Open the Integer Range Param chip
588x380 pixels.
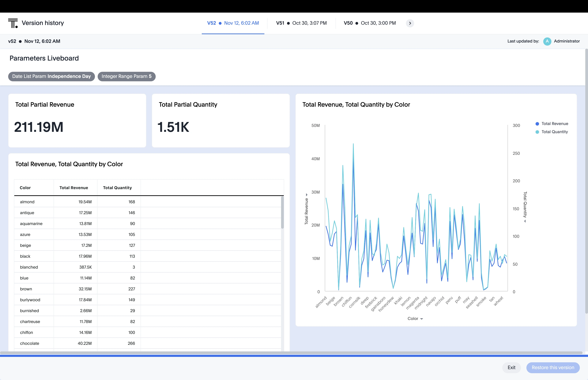[126, 76]
